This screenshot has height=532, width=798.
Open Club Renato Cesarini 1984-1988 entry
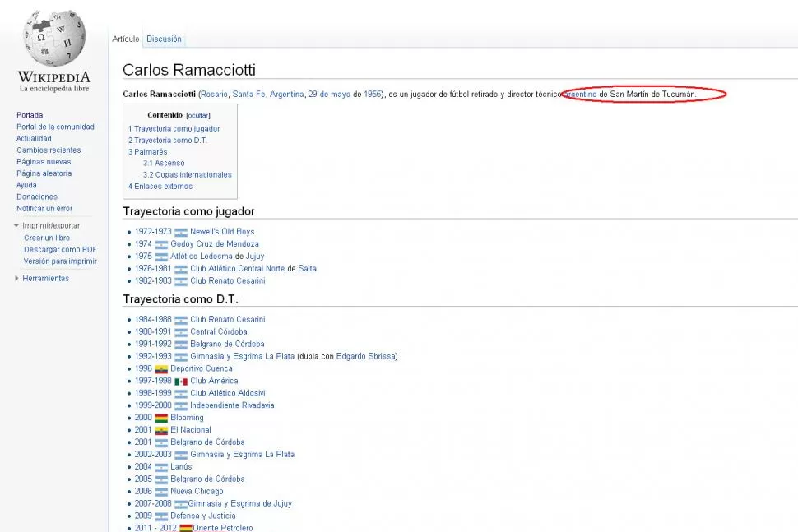[228, 319]
